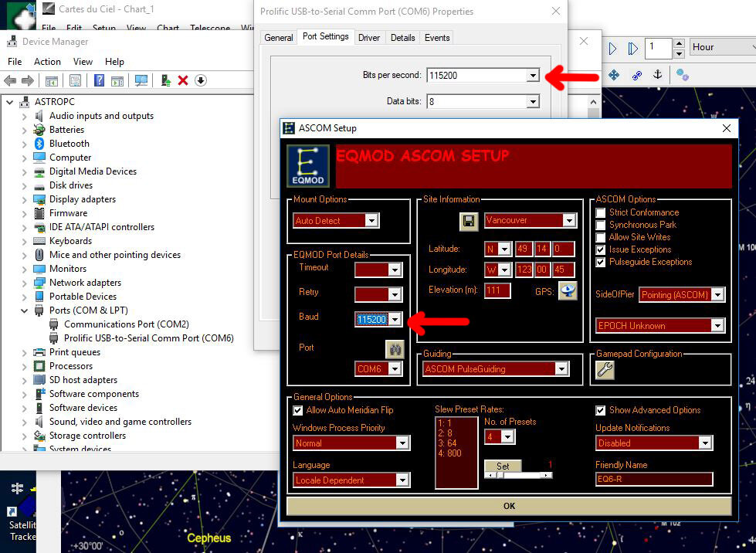Open the Bits per second dropdown
This screenshot has height=553, width=756.
click(533, 75)
